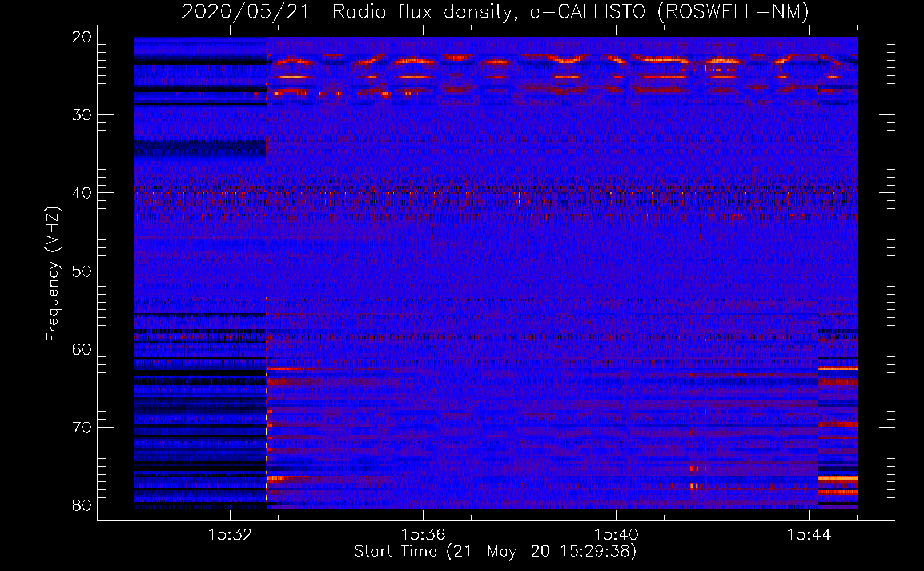
Task: Click the '15:44' time tick label
Action: [809, 535]
